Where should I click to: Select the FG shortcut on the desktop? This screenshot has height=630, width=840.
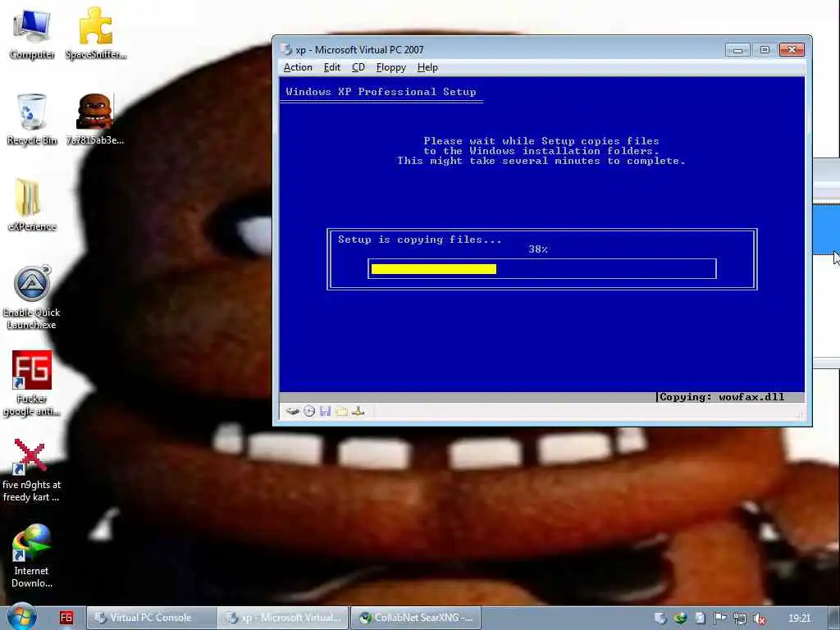(32, 384)
